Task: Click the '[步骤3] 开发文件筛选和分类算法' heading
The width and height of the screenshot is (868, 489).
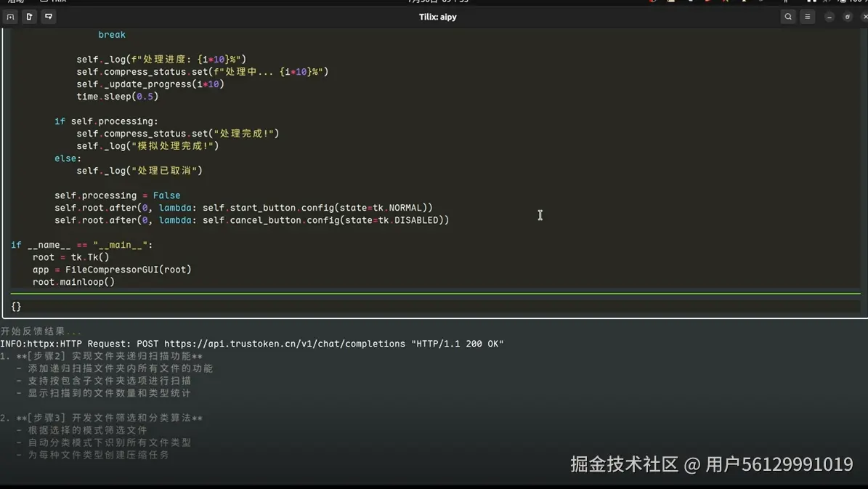Action: pos(110,418)
